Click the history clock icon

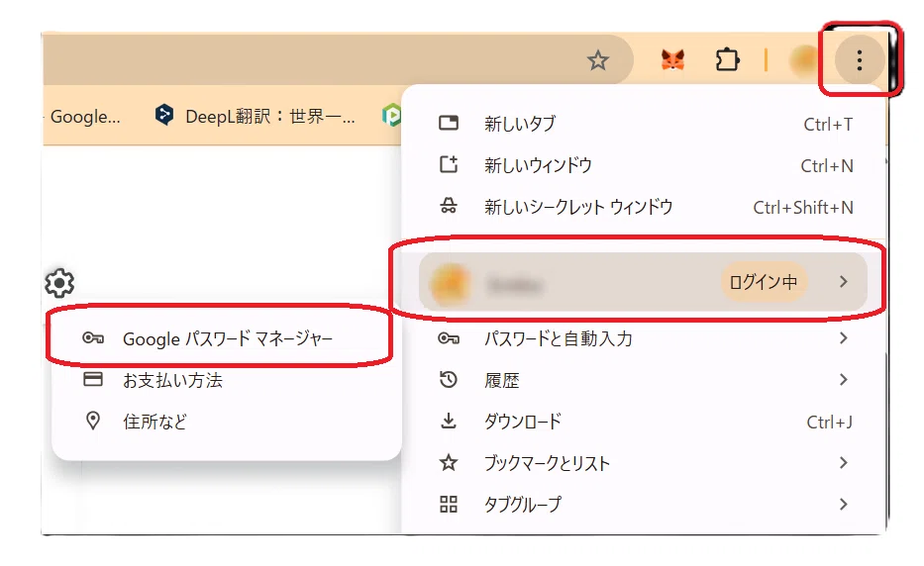tap(449, 379)
